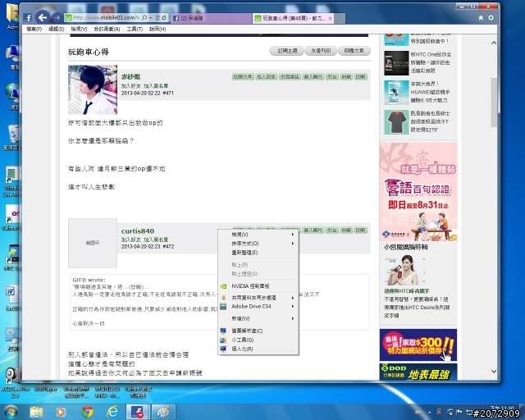Click the $300 coupon banner ad

tap(418, 345)
